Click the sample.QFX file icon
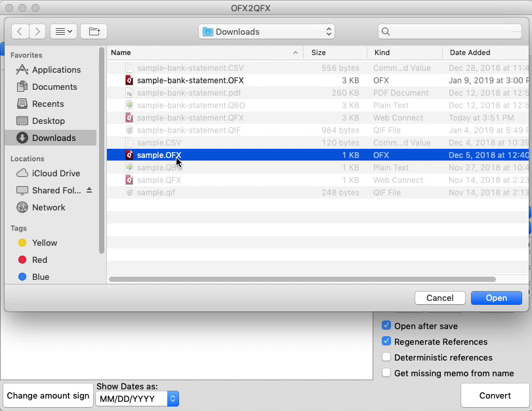Viewport: 532px width, 411px height. (x=129, y=180)
